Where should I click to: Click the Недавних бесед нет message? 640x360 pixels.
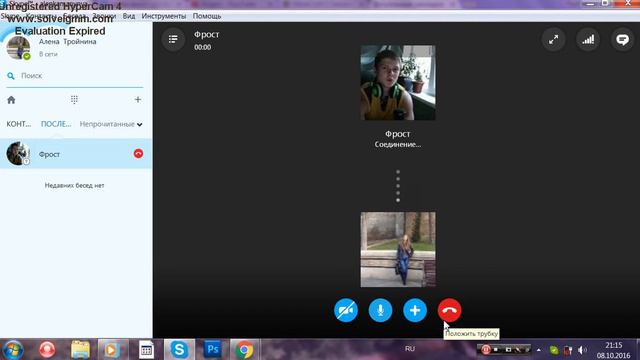(x=74, y=185)
